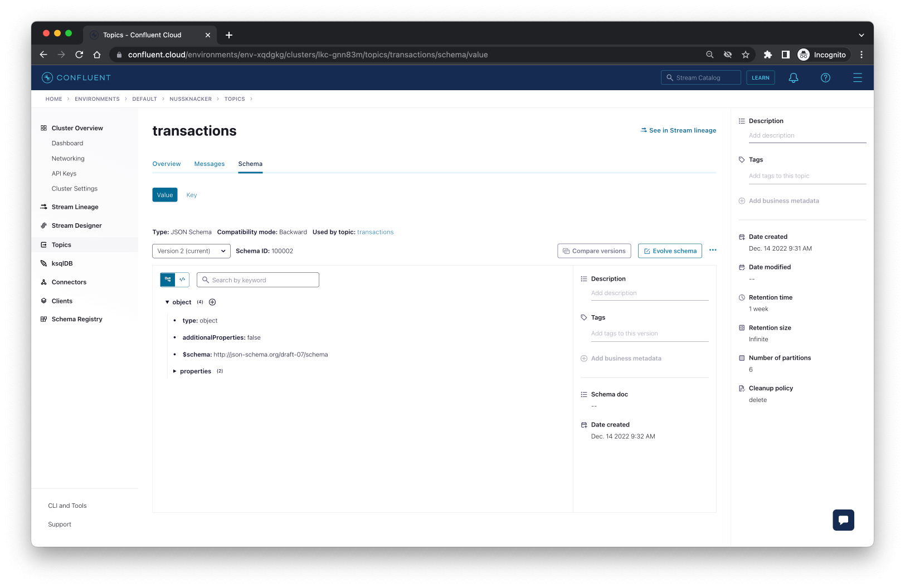This screenshot has width=905, height=588.
Task: Switch schema to code view icon
Action: (182, 280)
